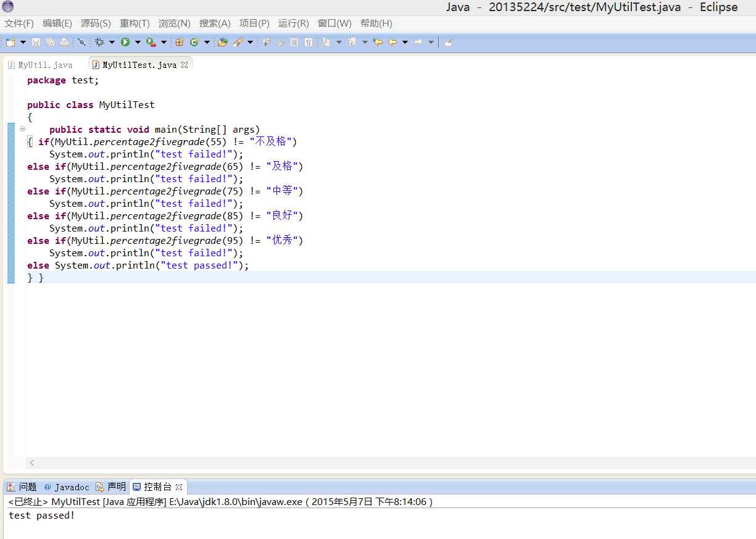Viewport: 756px width, 539px height.
Task: Expand the Run configurations dropdown arrow
Action: click(138, 42)
